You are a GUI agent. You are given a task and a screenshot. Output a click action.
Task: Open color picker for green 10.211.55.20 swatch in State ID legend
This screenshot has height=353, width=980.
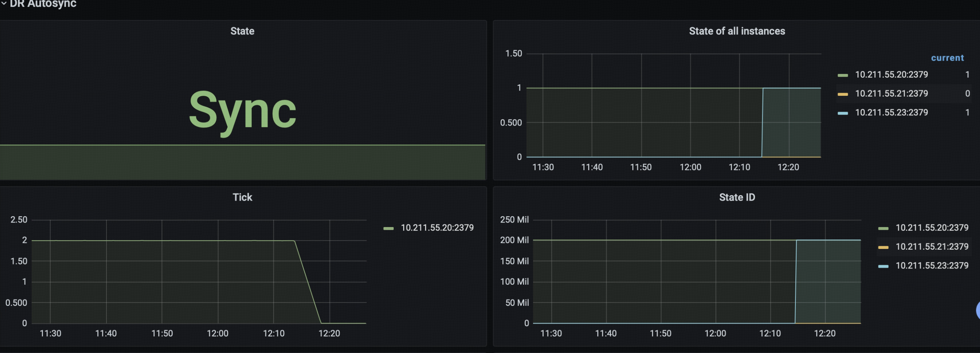pos(883,229)
